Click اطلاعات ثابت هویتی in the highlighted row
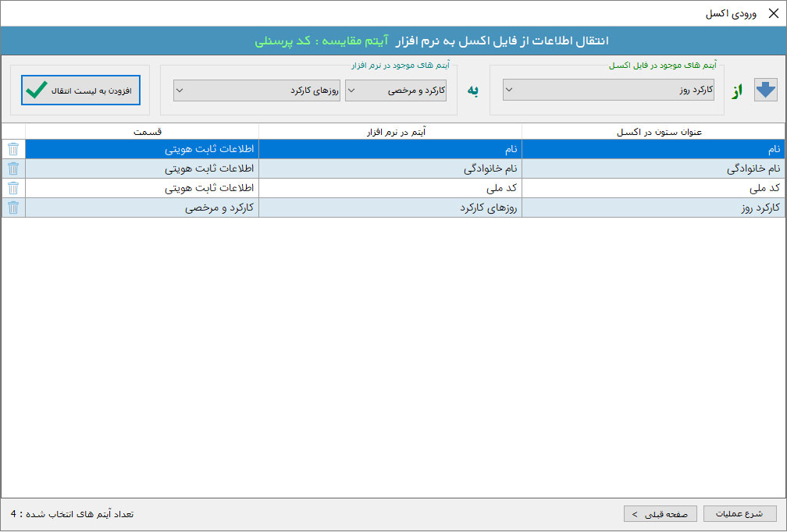 (142, 149)
